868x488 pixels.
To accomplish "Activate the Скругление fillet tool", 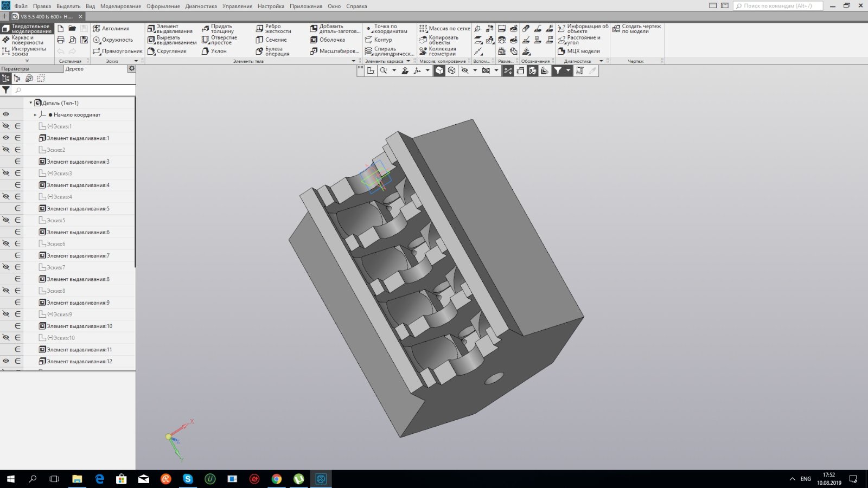I will click(167, 52).
